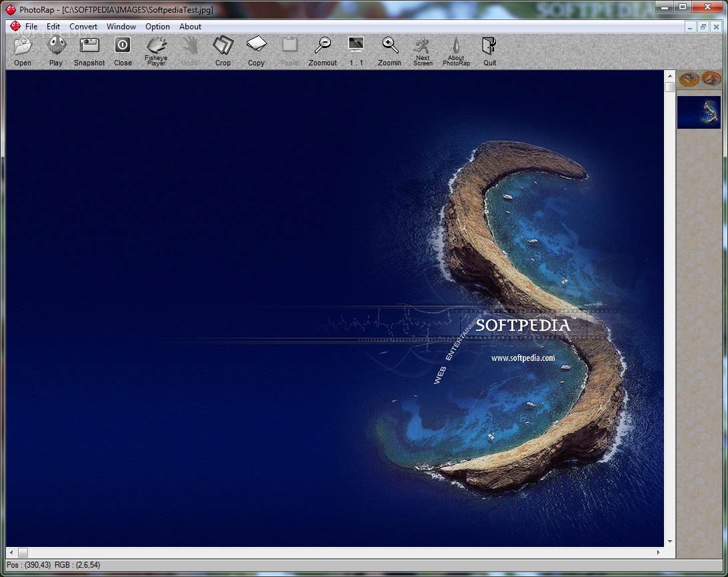
Task: Open the Edit menu
Action: coord(53,27)
